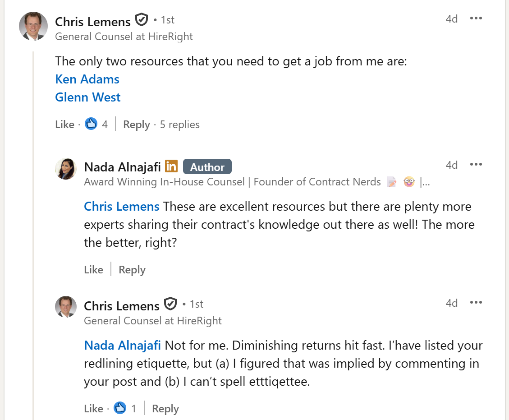Click the Author badge on Nada's reply
The image size is (509, 420).
tap(207, 166)
